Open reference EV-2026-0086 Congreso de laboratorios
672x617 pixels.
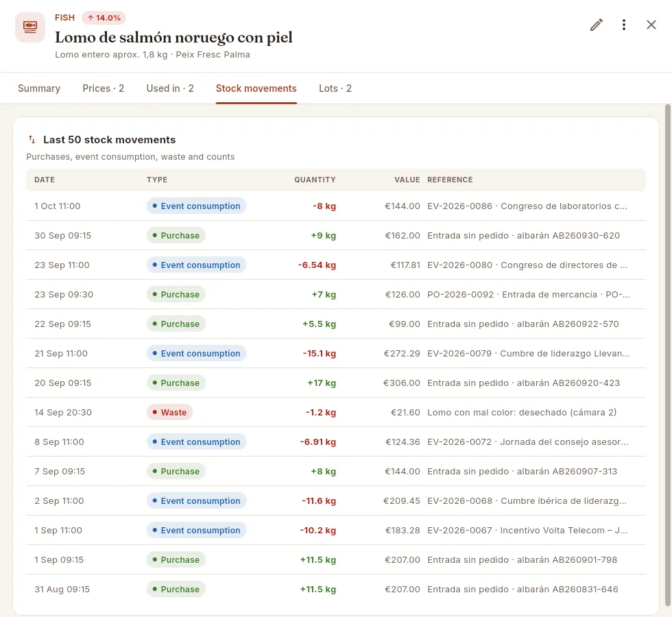tap(527, 206)
